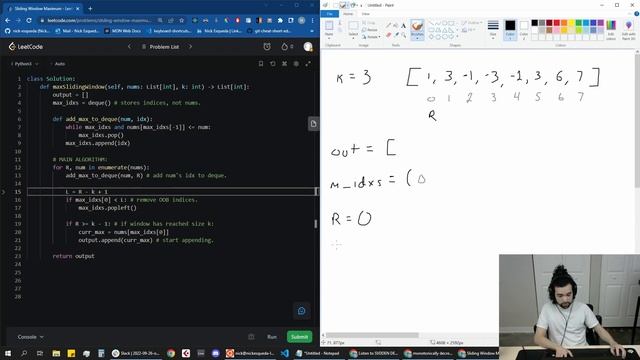Click the notes icon beside the code editor
The height and width of the screenshot is (360, 640).
(x=313, y=124)
